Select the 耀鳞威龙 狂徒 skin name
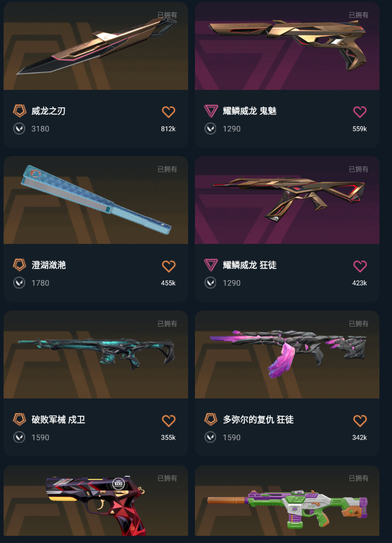This screenshot has width=392, height=543. [249, 265]
